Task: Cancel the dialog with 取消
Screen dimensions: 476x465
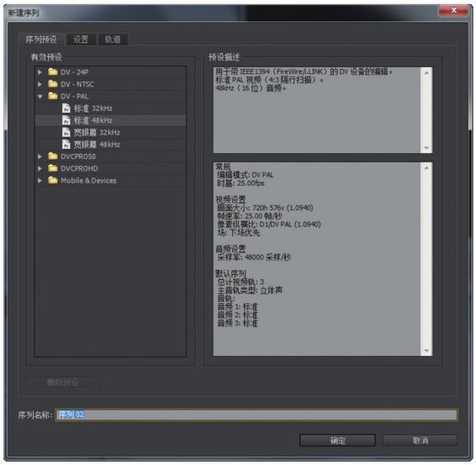Action: pos(420,440)
